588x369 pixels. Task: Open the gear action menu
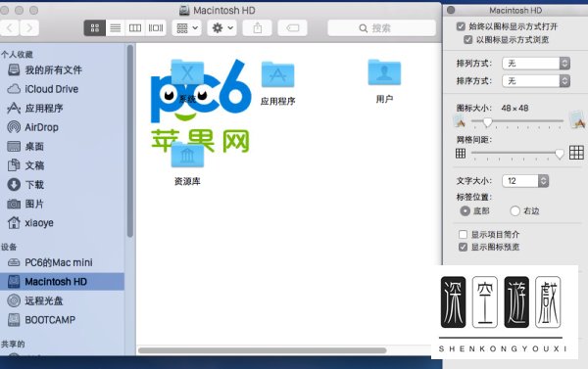click(x=222, y=28)
